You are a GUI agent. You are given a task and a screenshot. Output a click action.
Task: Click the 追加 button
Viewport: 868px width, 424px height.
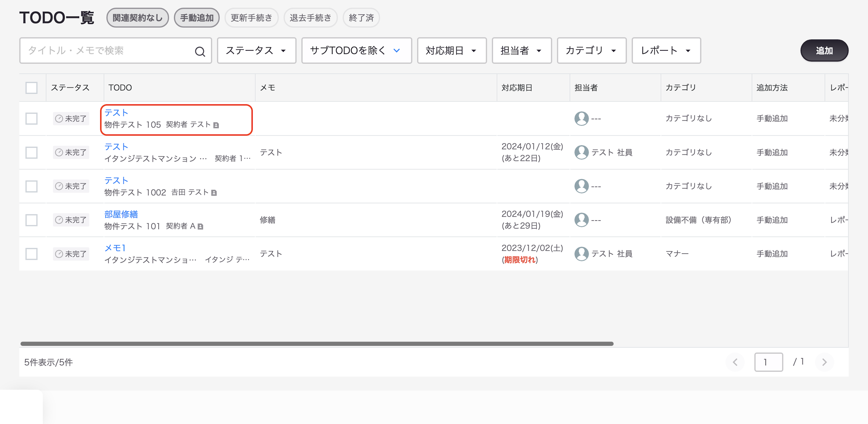click(x=824, y=50)
